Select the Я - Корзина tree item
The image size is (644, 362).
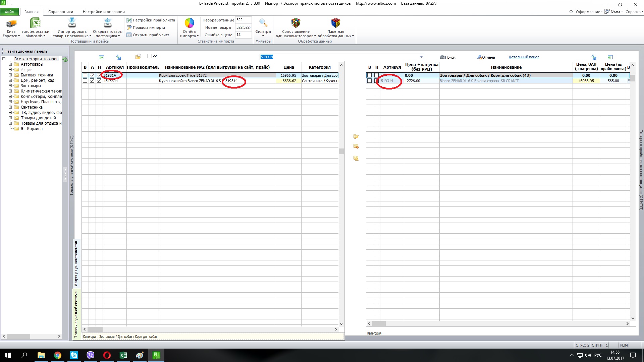(x=32, y=129)
